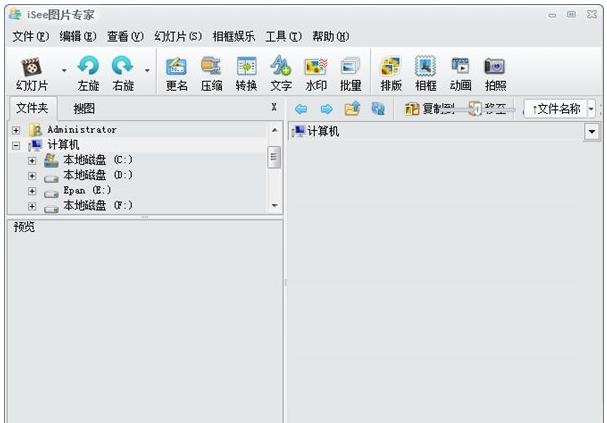Open the 转换 format convert tool
This screenshot has height=423, width=607.
click(x=246, y=74)
